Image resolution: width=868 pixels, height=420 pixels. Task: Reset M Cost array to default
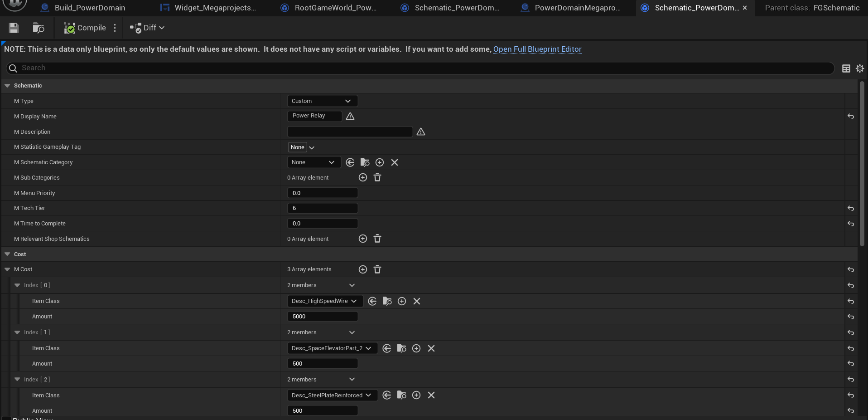click(851, 269)
